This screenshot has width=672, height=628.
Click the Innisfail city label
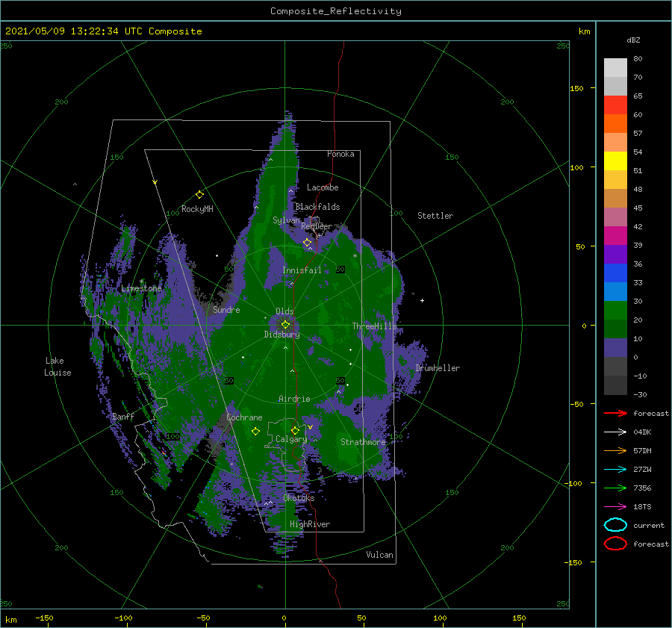302,270
